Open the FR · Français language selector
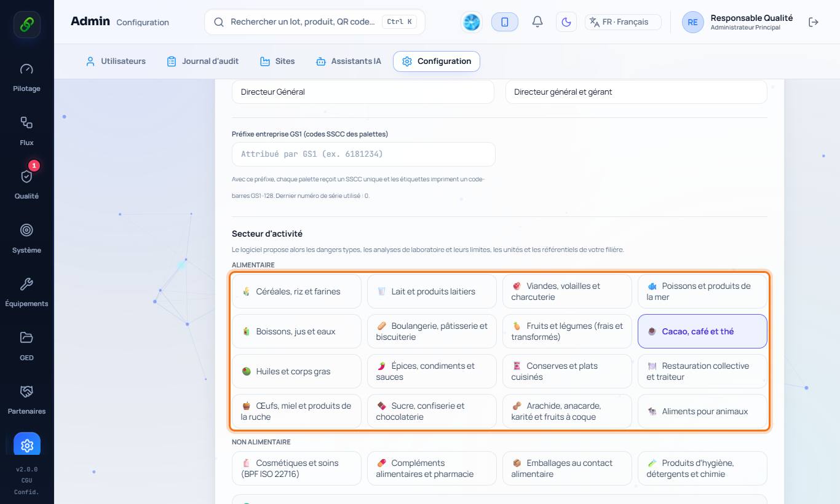 pyautogui.click(x=623, y=22)
